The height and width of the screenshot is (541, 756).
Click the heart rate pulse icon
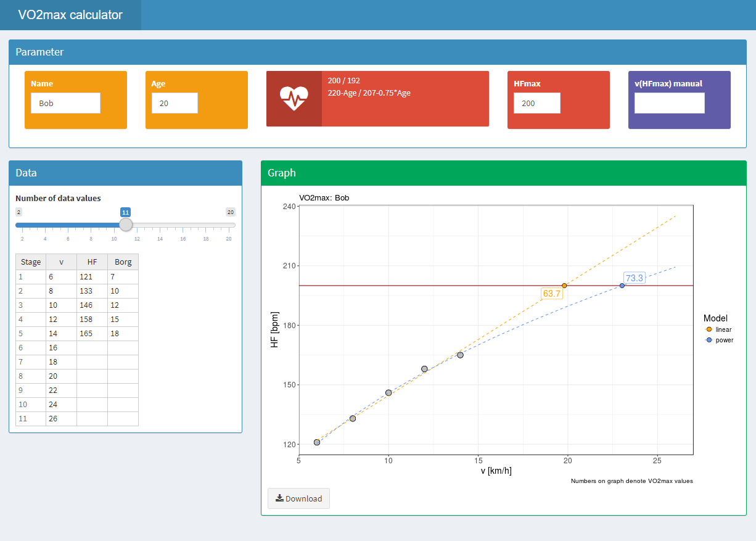click(294, 99)
